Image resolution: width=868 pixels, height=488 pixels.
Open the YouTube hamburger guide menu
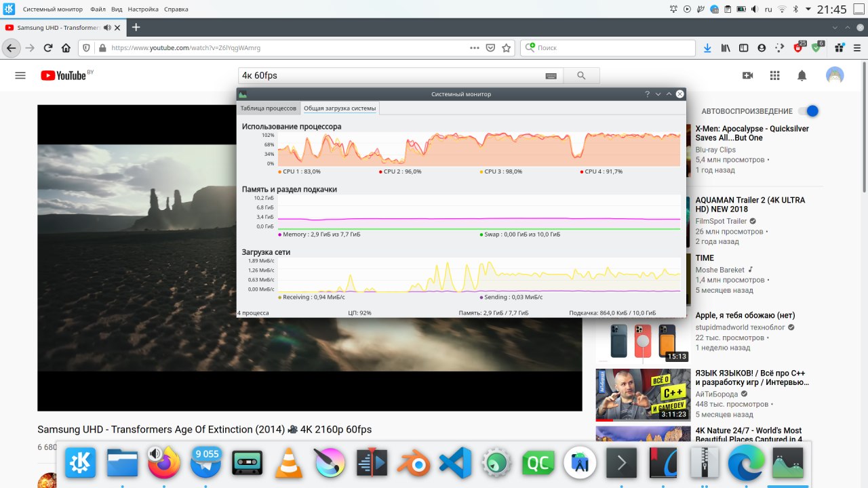pyautogui.click(x=20, y=75)
